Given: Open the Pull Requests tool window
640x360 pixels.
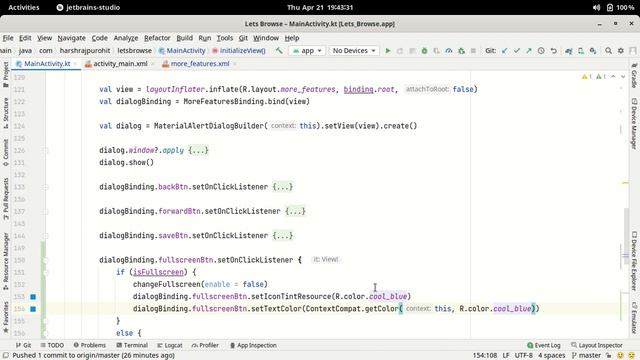Looking at the screenshot, I should point(6,199).
